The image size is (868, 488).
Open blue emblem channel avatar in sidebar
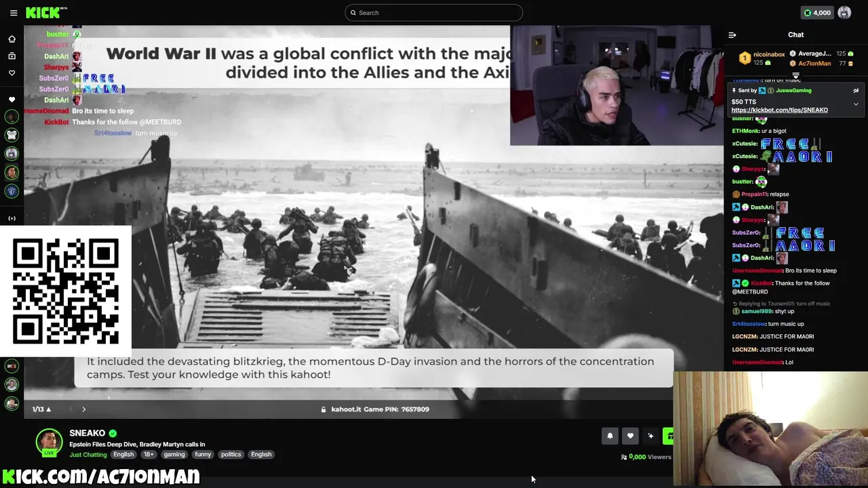tap(12, 191)
